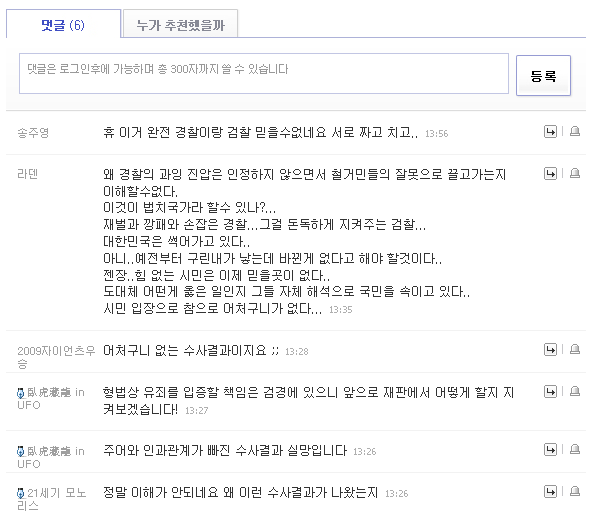This screenshot has width=593, height=513.
Task: Select line 대한민국은 썩어가고 있다
Action: [x=176, y=241]
